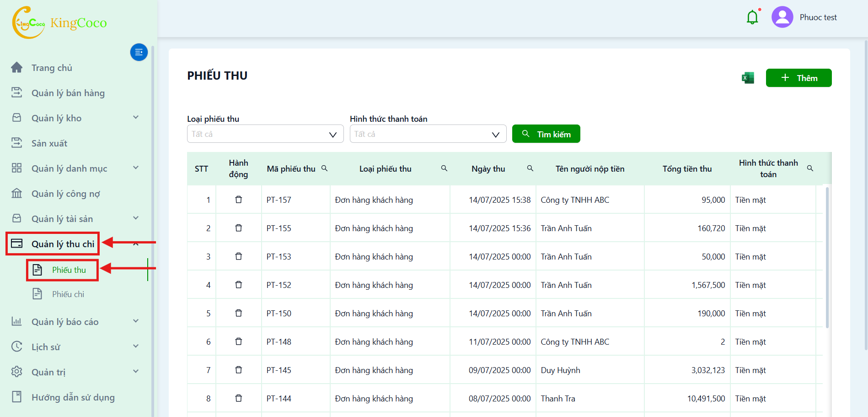Click the Quản lý bán hàng icon
This screenshot has height=417, width=868.
tap(17, 92)
